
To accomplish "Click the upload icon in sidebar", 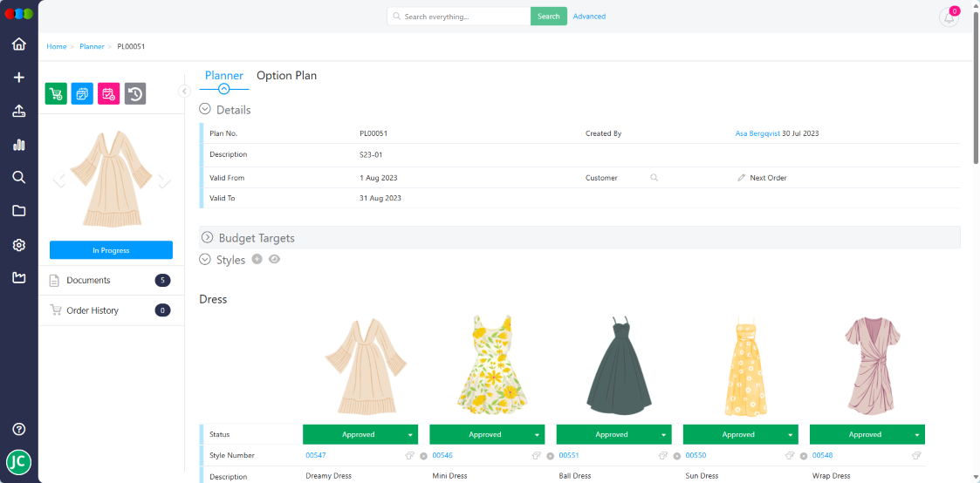I will point(18,111).
